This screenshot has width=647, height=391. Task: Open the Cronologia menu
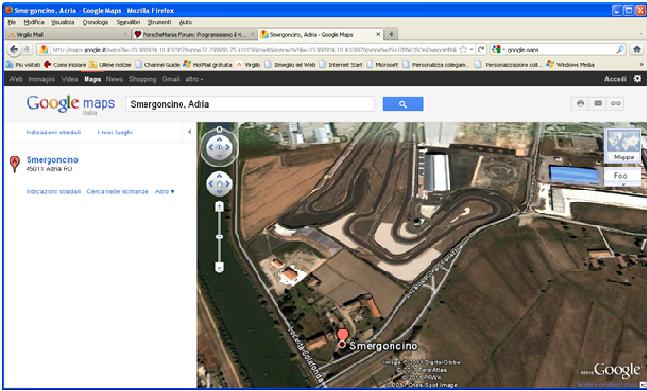pyautogui.click(x=95, y=22)
